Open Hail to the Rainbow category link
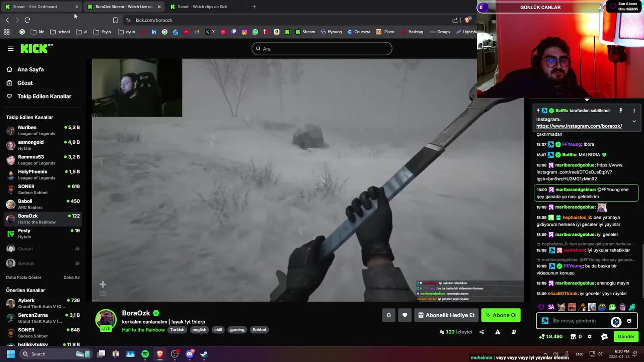The height and width of the screenshot is (362, 644). tap(143, 330)
